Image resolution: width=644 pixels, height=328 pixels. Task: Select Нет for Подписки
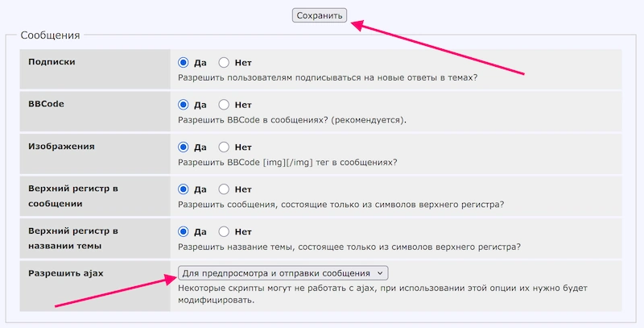point(224,62)
